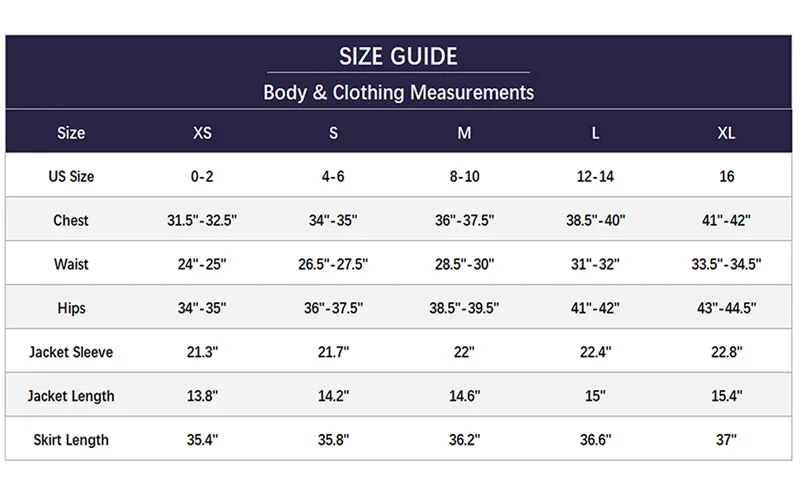Click the Jacket Length row label
800x494 pixels.
[71, 396]
